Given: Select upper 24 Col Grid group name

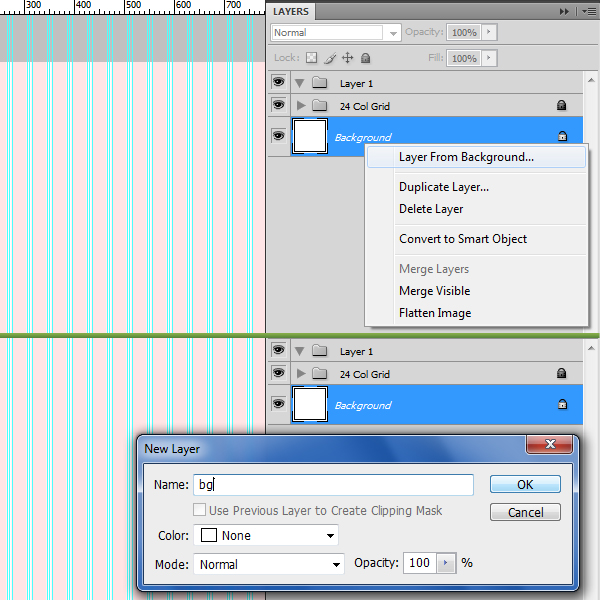Looking at the screenshot, I should 365,106.
